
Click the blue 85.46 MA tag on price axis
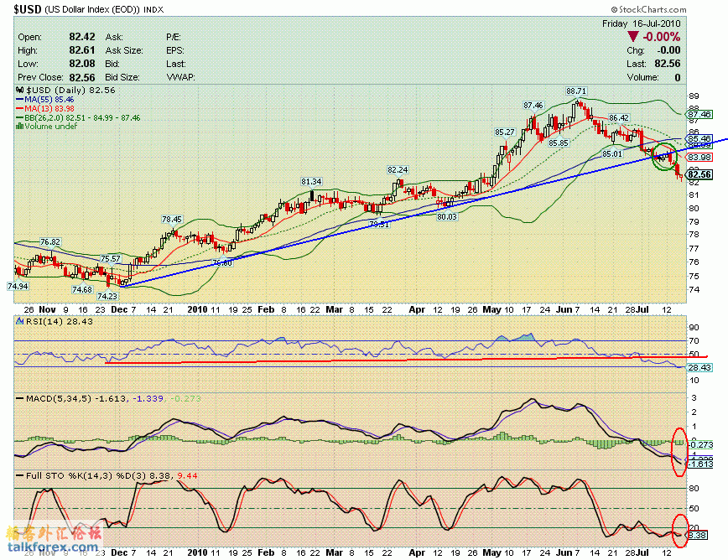[x=700, y=138]
